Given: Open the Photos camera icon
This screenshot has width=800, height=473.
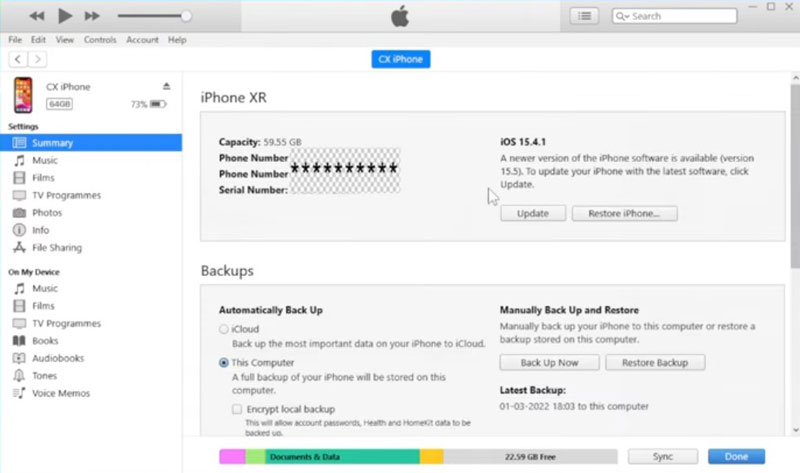Looking at the screenshot, I should point(19,213).
